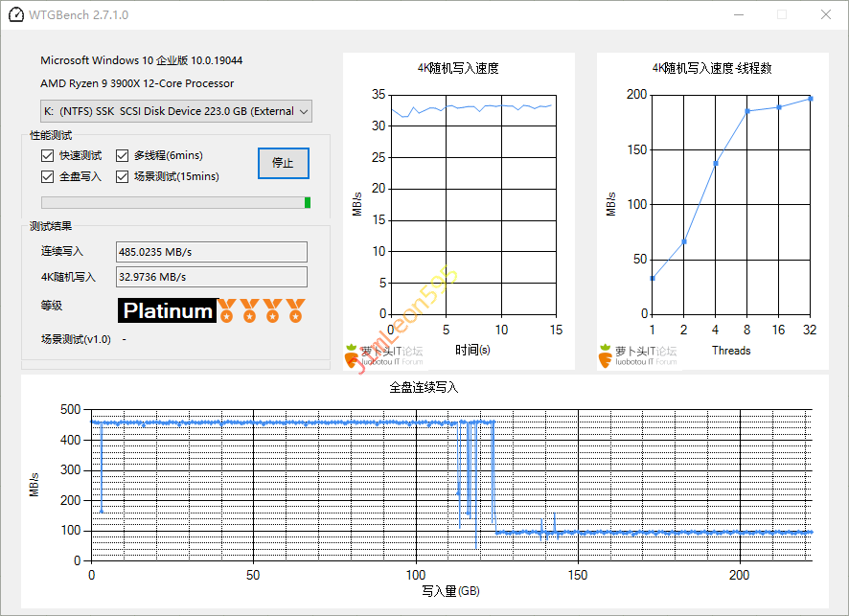The width and height of the screenshot is (849, 616).
Task: Click the Platinum rating badge
Action: coord(168,310)
